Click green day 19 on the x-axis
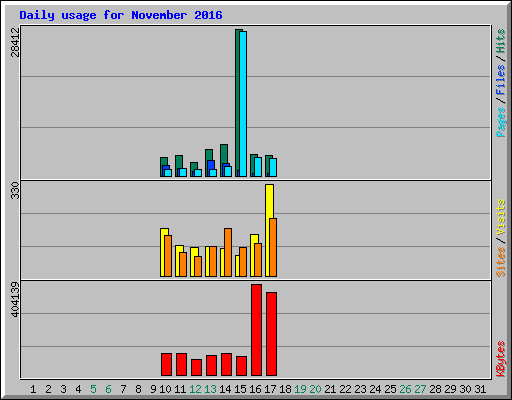 (300, 389)
